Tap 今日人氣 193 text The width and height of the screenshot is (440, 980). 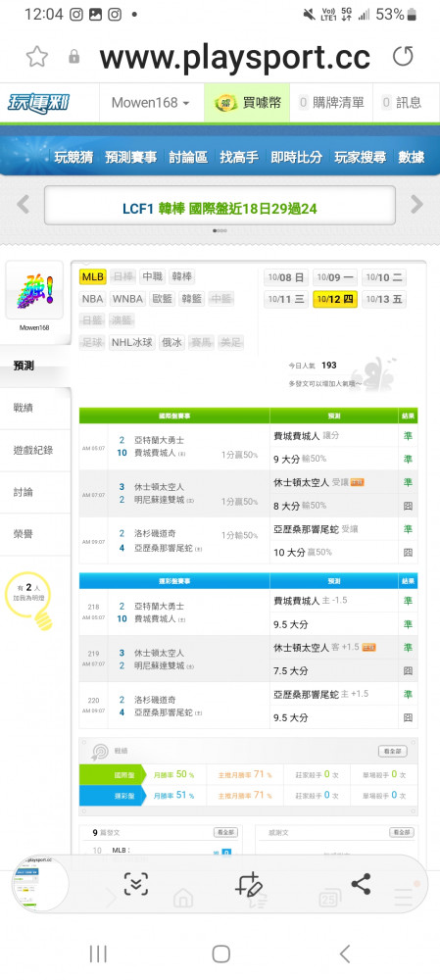(313, 365)
